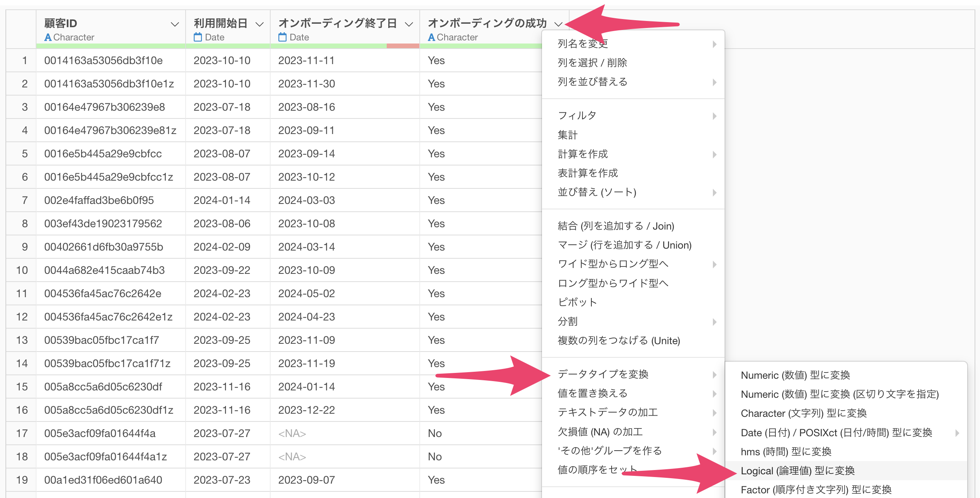Click the date 2023-09-22 in row 10
This screenshot has height=498, width=980.
[222, 270]
